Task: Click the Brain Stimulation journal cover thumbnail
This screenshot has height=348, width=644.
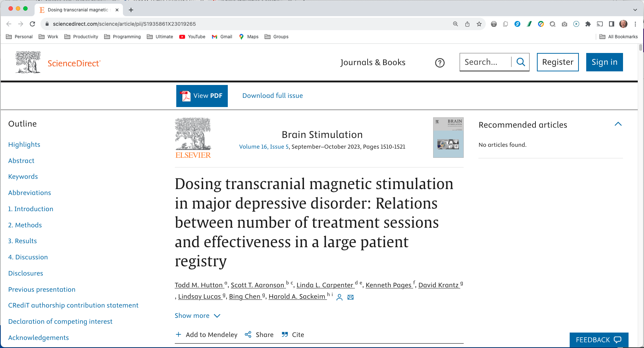Action: 448,137
